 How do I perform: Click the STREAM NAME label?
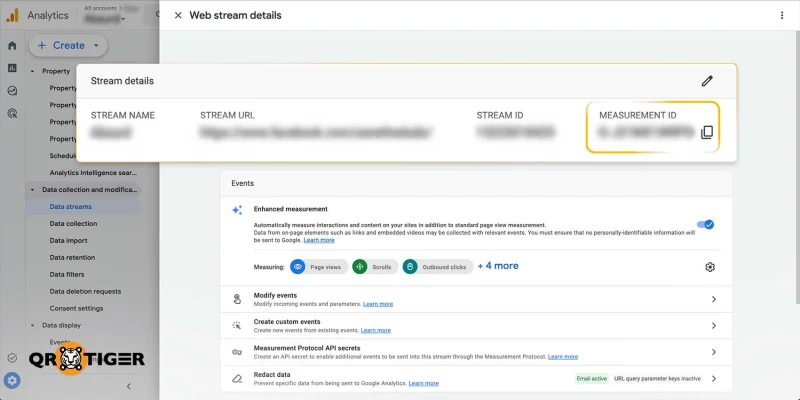click(x=122, y=115)
